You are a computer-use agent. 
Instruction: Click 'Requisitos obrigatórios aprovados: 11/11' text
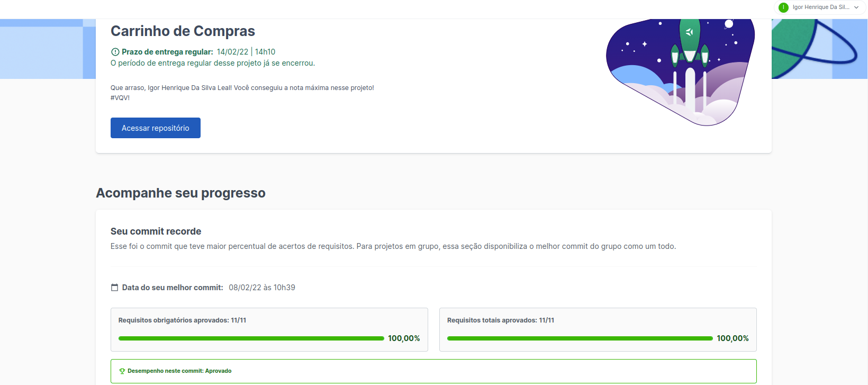182,320
